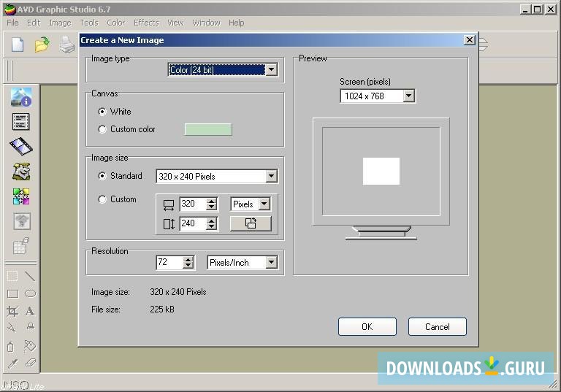Open the Image menu
Image resolution: width=561 pixels, height=392 pixels.
tap(60, 23)
